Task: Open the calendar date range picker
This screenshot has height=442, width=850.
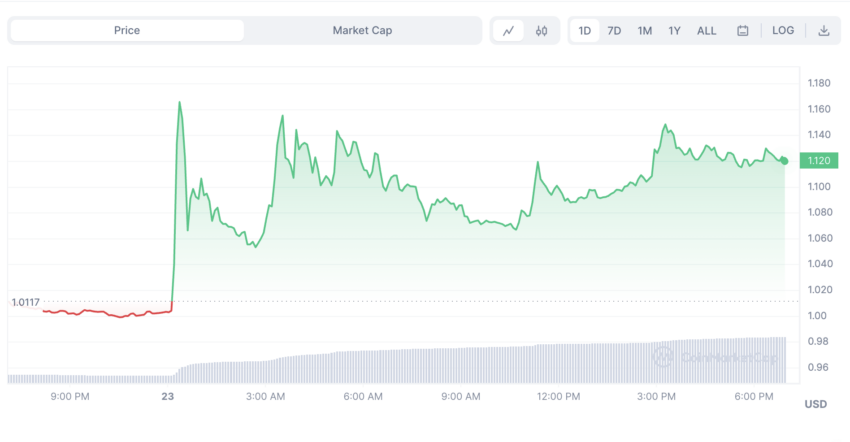Action: (x=743, y=31)
